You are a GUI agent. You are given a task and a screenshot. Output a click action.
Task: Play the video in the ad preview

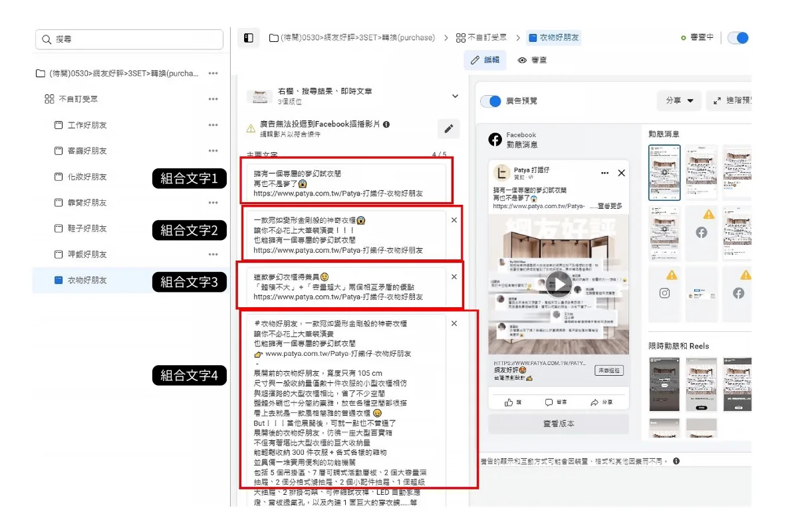559,285
